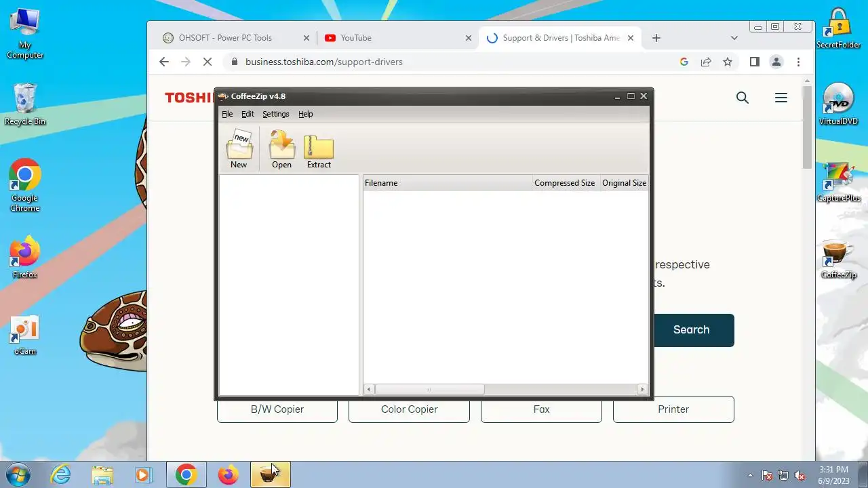
Task: Open the Chrome three-dot menu
Action: (798, 62)
